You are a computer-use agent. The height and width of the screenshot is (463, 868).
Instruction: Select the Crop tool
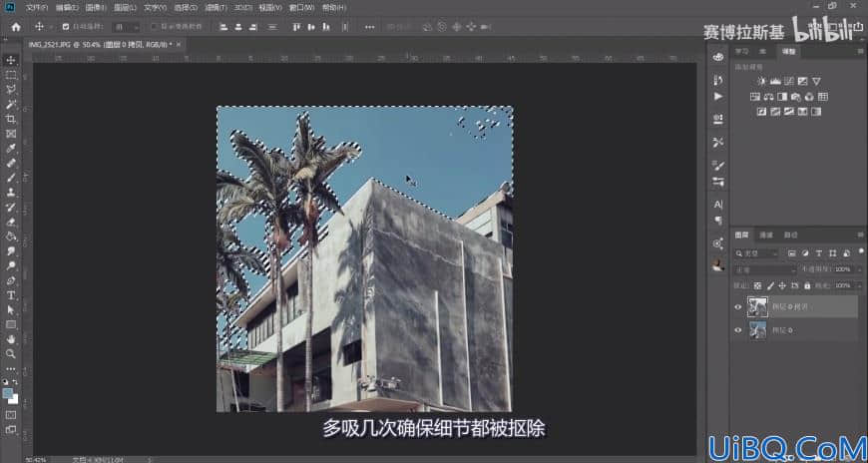point(11,119)
